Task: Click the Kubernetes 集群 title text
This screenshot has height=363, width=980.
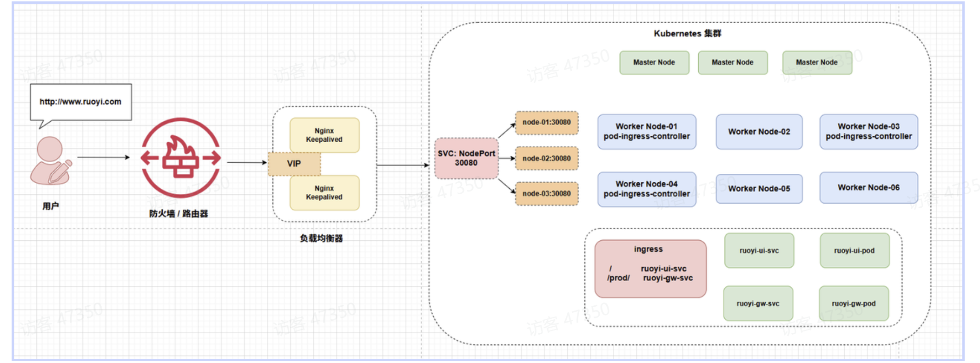Action: 687,33
